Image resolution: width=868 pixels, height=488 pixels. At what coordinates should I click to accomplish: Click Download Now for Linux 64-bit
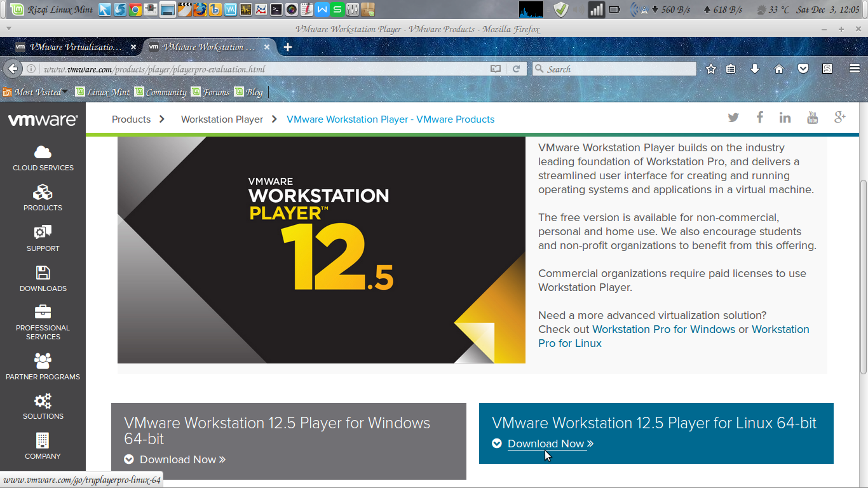pos(550,444)
